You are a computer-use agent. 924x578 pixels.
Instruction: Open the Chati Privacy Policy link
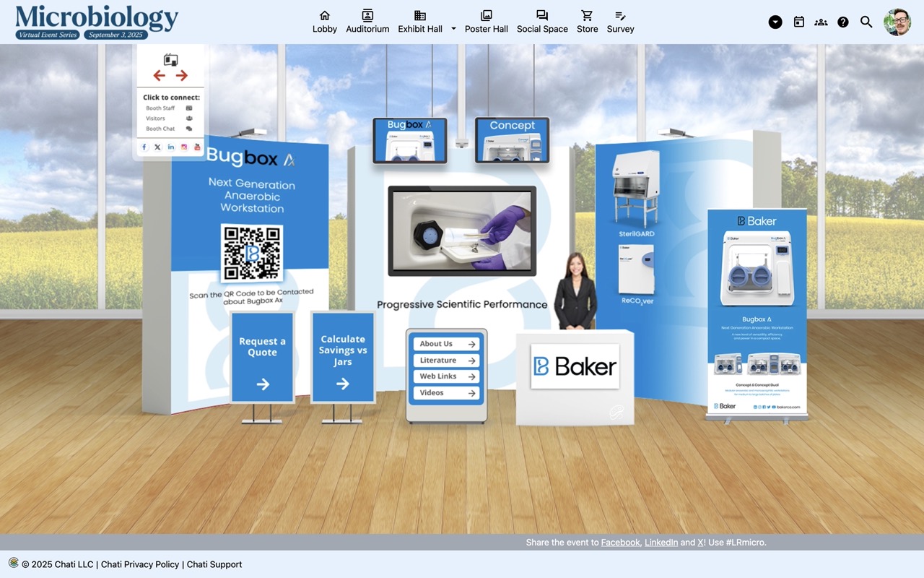point(140,564)
